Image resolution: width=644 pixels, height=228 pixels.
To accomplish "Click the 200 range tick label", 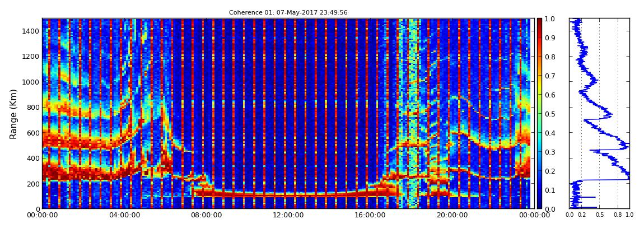I will click(32, 183).
